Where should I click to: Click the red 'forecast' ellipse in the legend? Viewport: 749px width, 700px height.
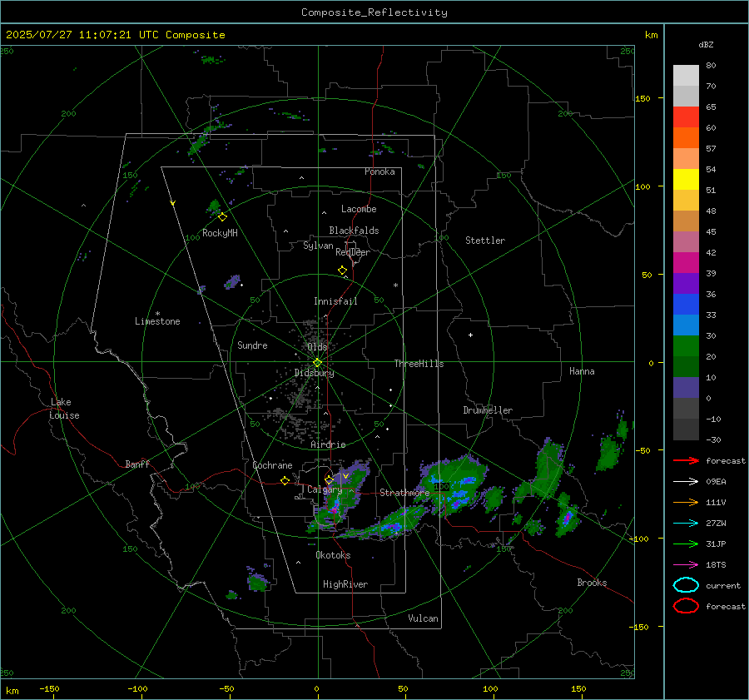[686, 606]
